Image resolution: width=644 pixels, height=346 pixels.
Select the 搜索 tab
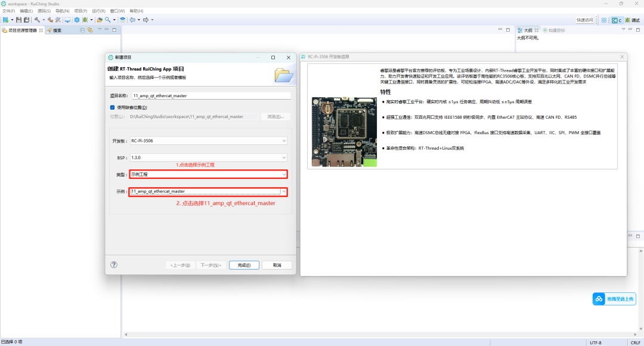(x=54, y=30)
